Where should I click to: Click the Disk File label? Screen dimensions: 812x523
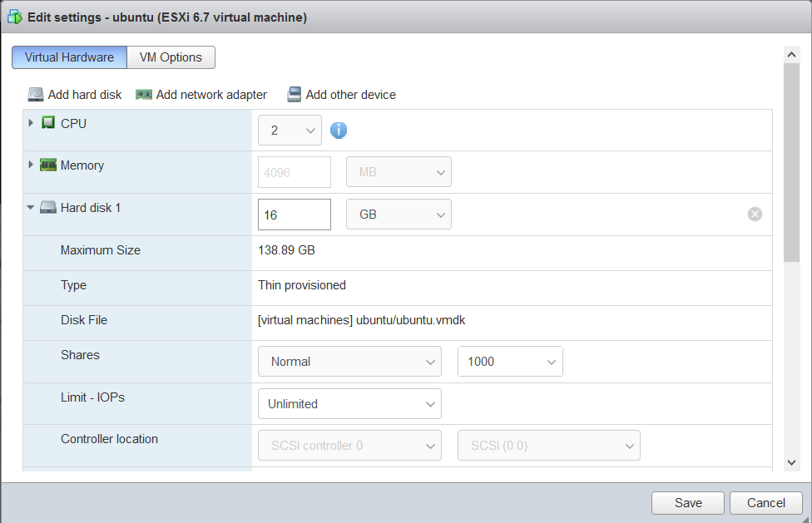point(84,320)
